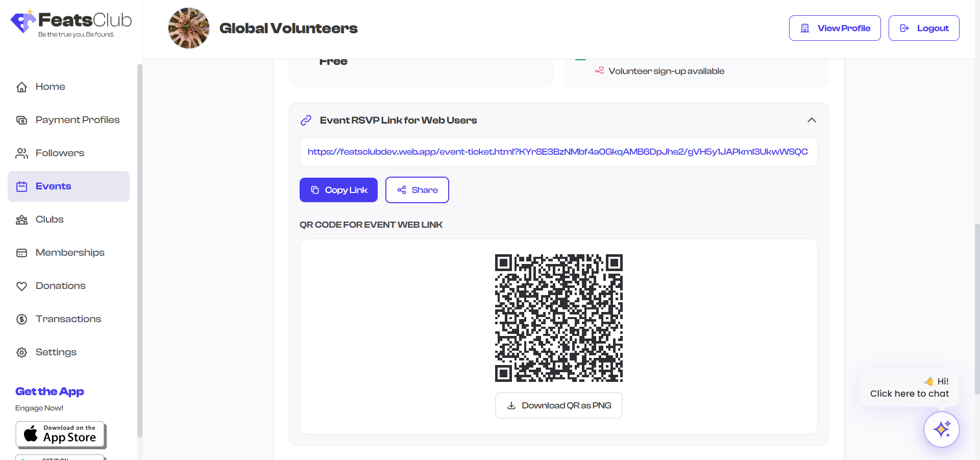
Task: Click the Payment Profiles wallet icon
Action: (21, 120)
